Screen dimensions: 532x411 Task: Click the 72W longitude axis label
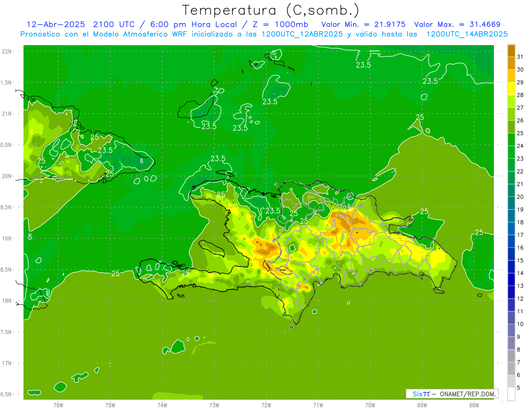point(266,405)
